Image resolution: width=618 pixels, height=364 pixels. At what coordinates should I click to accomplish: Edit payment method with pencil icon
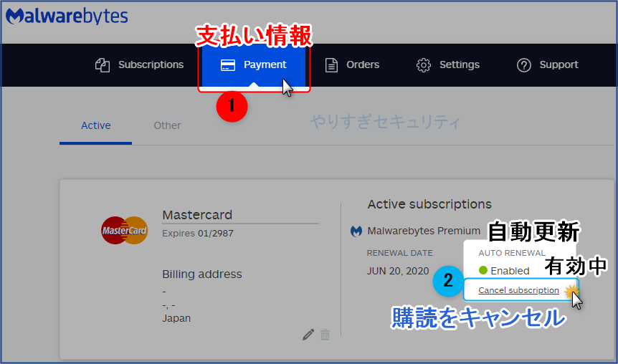click(x=308, y=335)
